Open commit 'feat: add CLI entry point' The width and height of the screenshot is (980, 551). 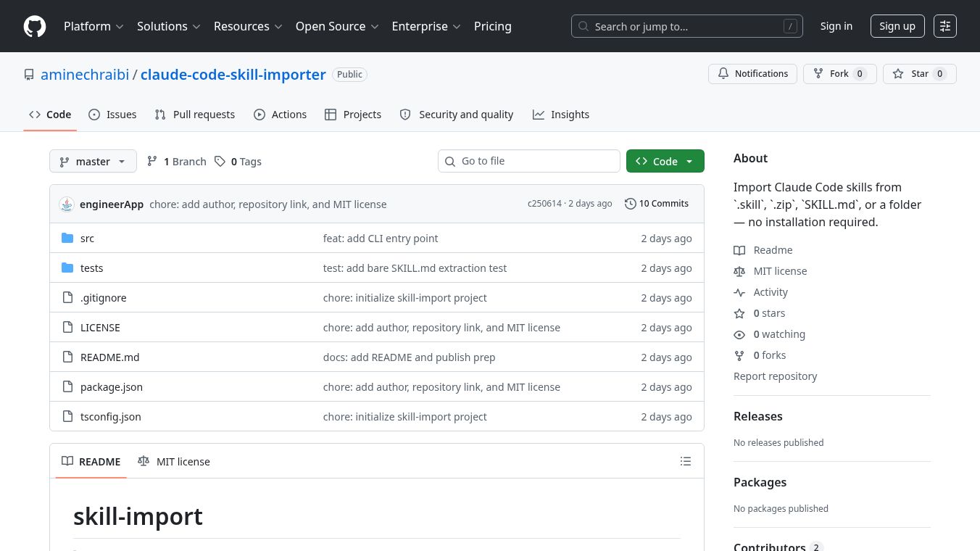381,239
